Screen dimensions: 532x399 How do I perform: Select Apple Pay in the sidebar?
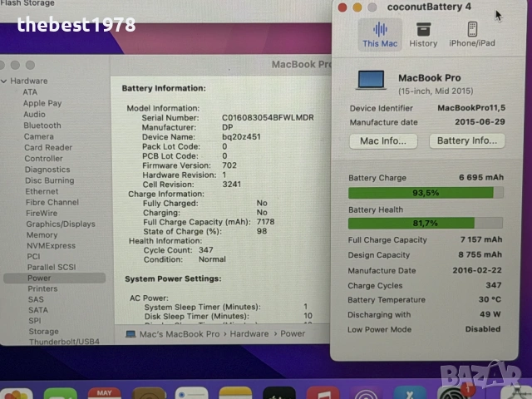point(42,103)
